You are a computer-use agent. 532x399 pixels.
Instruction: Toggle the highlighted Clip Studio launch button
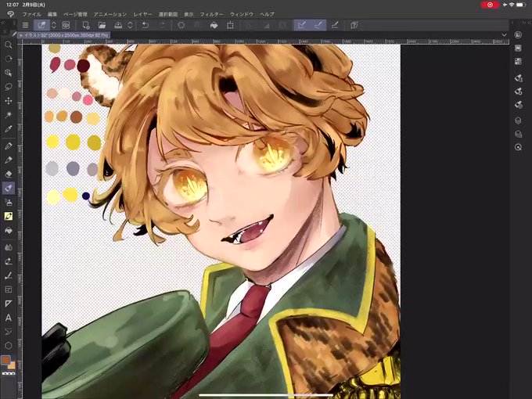tap(41, 25)
